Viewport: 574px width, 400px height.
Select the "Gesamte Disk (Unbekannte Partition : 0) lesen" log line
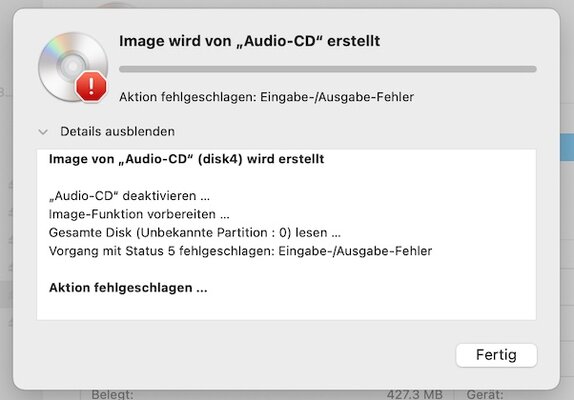195,233
